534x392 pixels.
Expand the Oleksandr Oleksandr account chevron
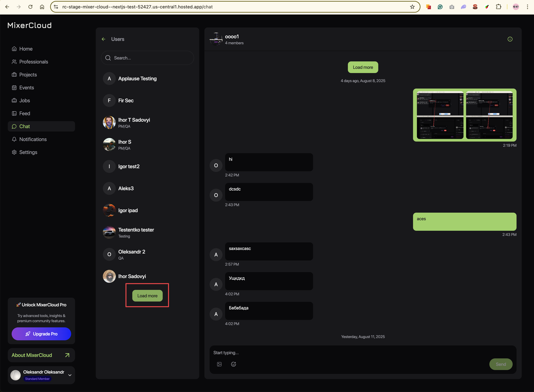70,375
